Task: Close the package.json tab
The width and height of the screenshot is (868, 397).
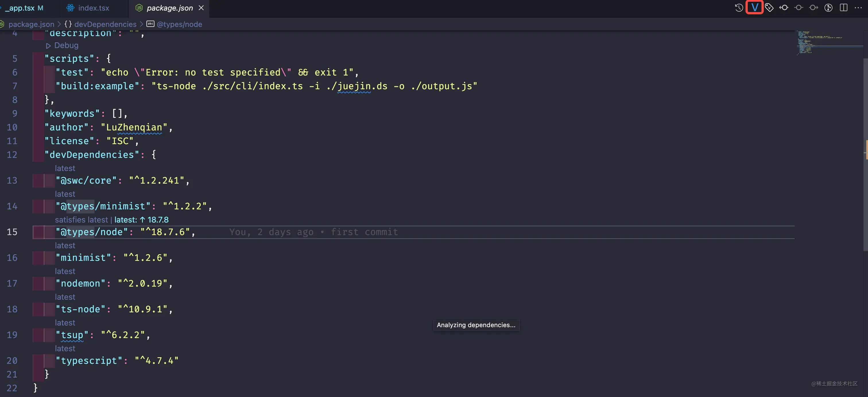Action: coord(201,8)
